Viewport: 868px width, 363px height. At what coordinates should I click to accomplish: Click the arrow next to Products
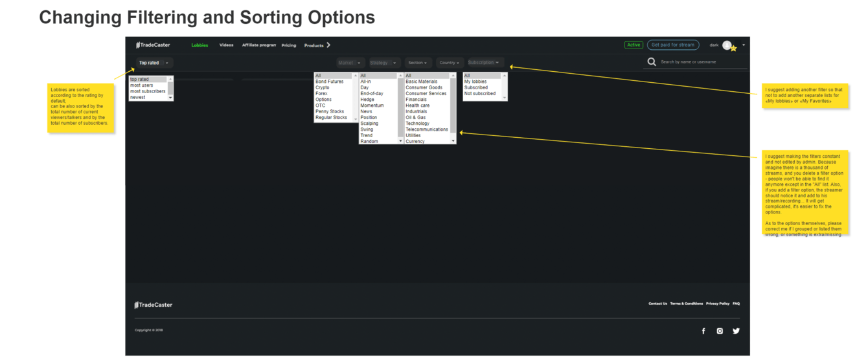point(328,45)
